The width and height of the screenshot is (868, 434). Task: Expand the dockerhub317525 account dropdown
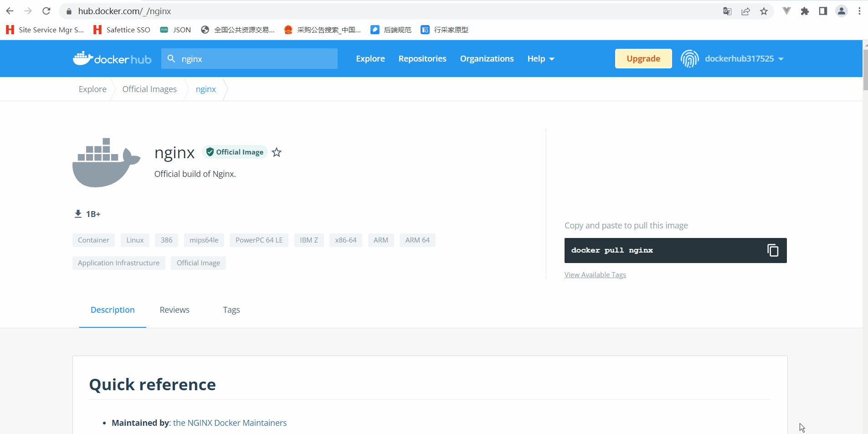[744, 59]
